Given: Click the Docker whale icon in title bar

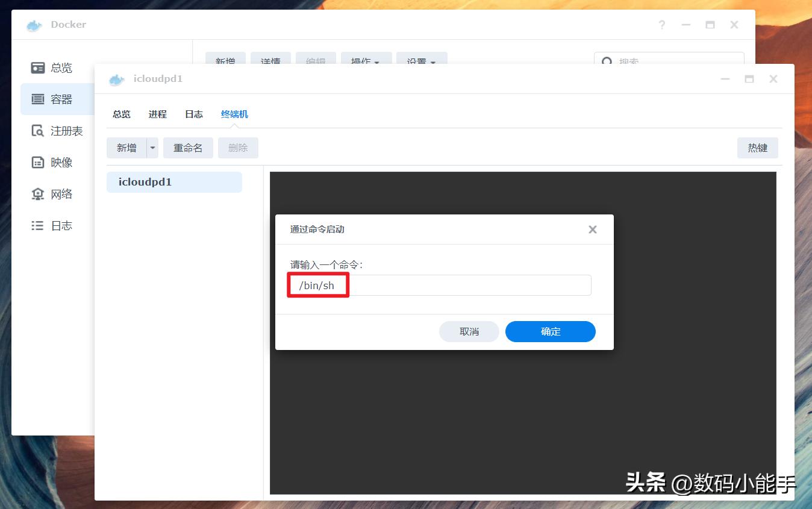Looking at the screenshot, I should 34,25.
